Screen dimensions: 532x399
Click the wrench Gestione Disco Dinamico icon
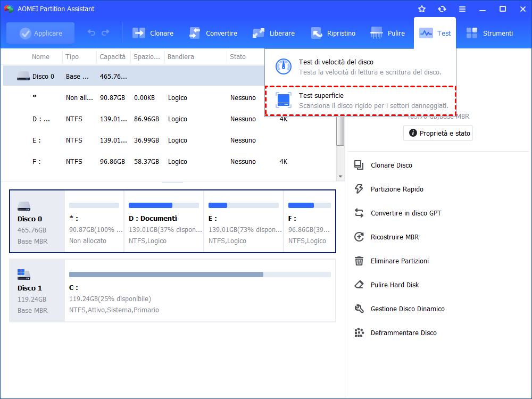359,309
